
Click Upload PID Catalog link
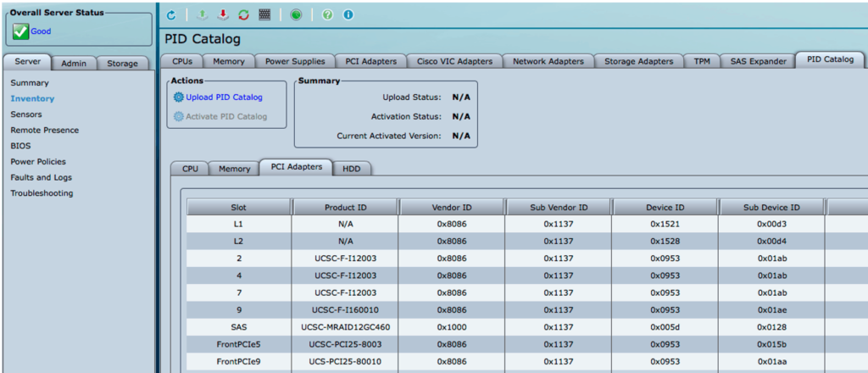(x=224, y=97)
